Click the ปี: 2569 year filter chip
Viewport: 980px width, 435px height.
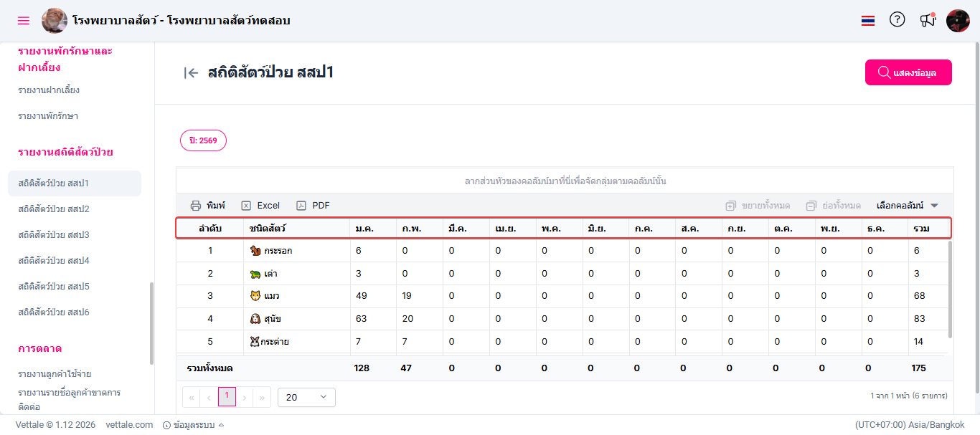pyautogui.click(x=203, y=141)
